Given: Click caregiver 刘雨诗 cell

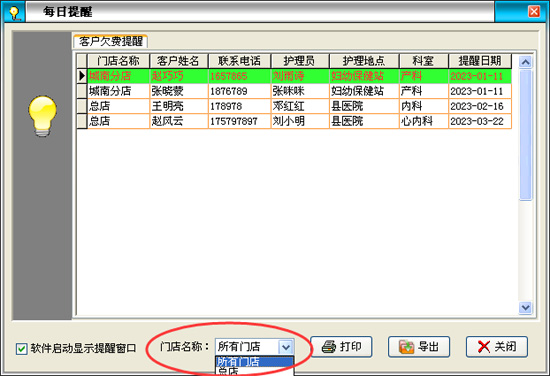Looking at the screenshot, I should pyautogui.click(x=300, y=76).
